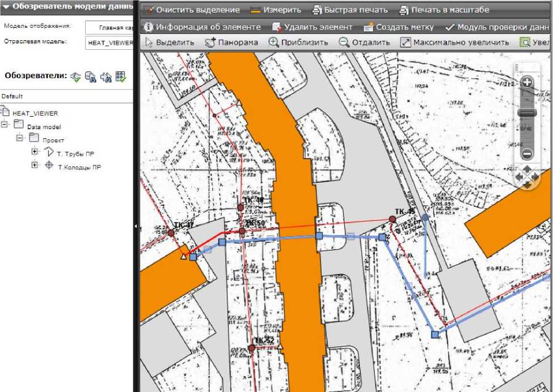Expand the Т.Колодцы ПР tree node

point(35,165)
